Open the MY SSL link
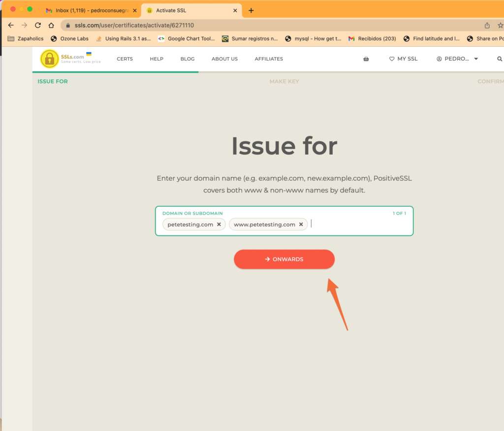504x431 pixels. pyautogui.click(x=403, y=59)
